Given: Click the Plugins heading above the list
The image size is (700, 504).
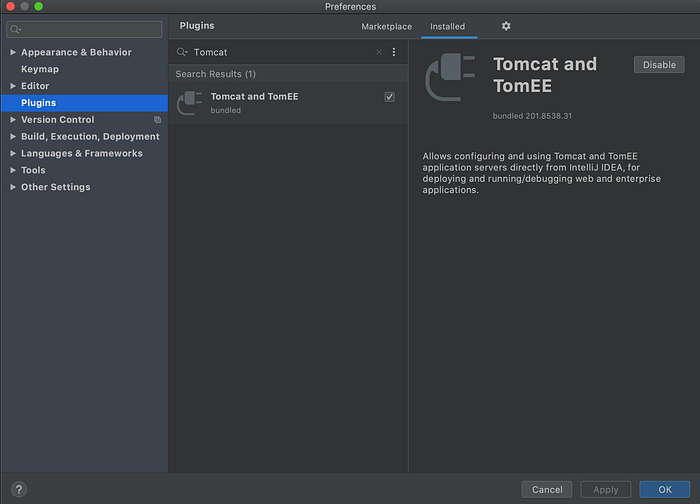Looking at the screenshot, I should click(197, 26).
